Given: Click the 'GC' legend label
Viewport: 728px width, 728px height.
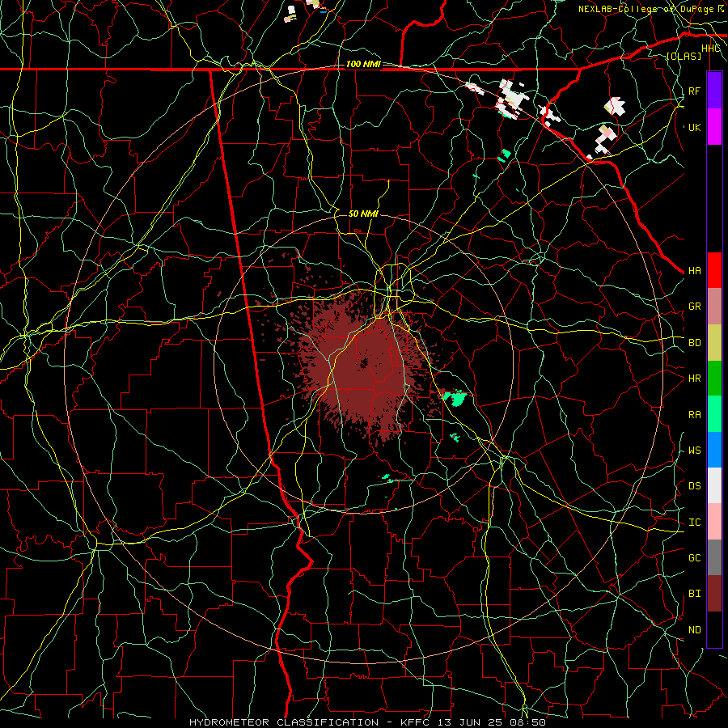Looking at the screenshot, I should 694,558.
